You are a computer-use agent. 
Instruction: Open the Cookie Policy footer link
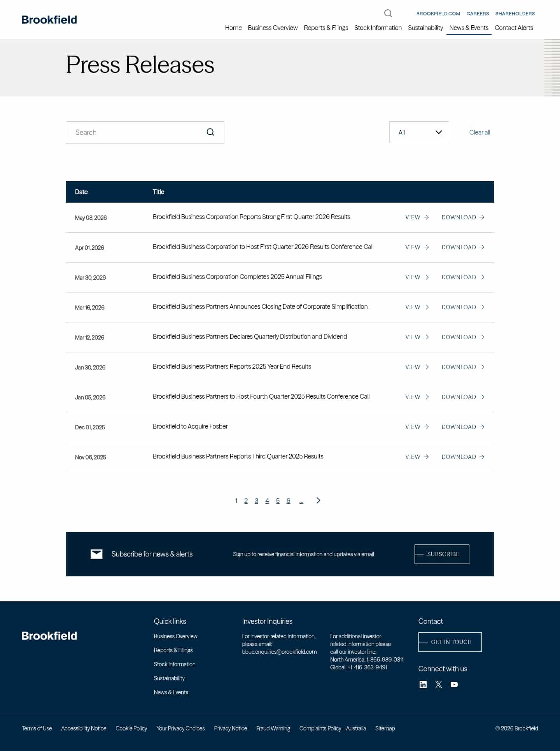click(131, 728)
